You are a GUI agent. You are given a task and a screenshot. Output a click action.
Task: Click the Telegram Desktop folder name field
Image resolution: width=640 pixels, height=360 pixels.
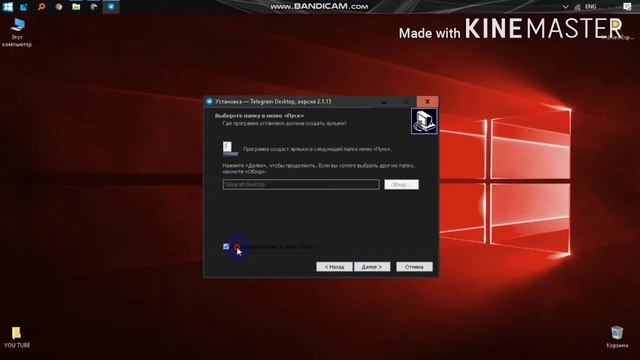click(x=301, y=184)
